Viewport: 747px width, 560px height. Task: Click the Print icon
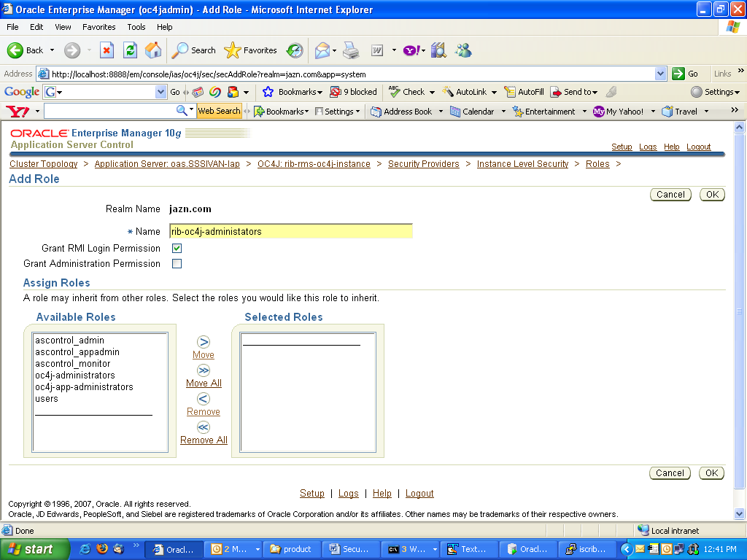[x=351, y=50]
